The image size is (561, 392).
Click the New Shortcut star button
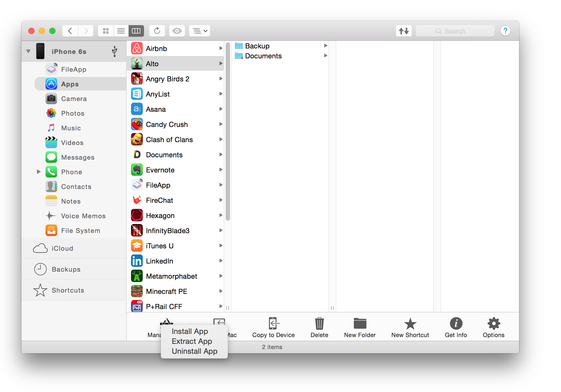[x=410, y=327]
